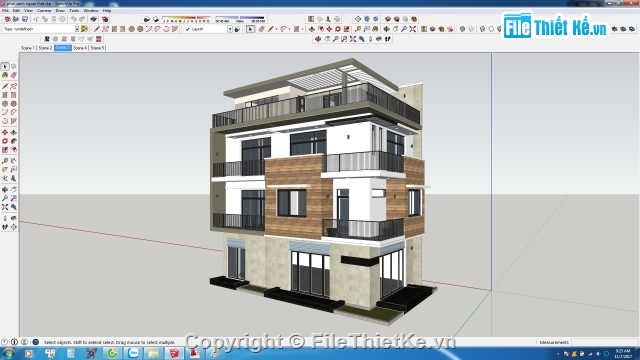This screenshot has height=360, width=640.
Task: Activate the Move tool in left toolbar
Action: [5, 132]
